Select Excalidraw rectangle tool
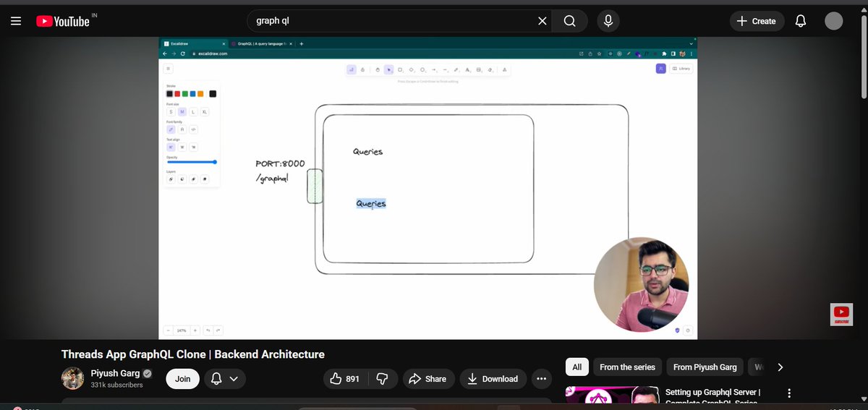Viewport: 868px width, 410px height. [x=400, y=69]
